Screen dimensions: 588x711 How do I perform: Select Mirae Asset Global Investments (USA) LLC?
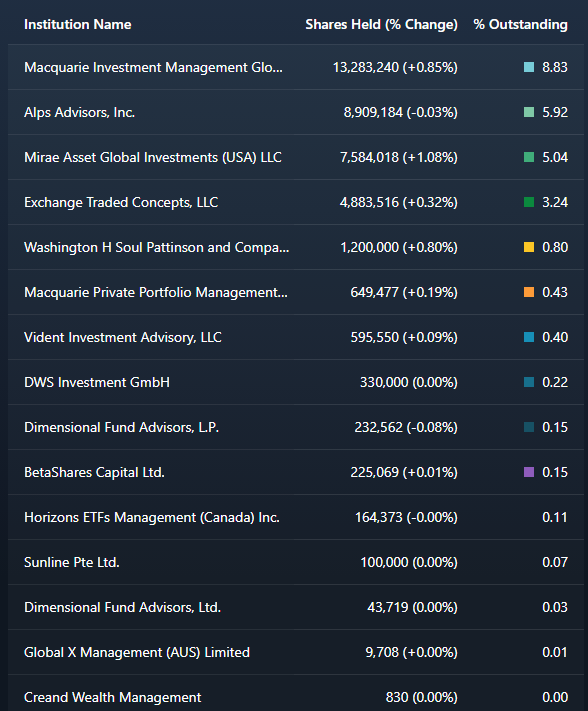click(153, 157)
